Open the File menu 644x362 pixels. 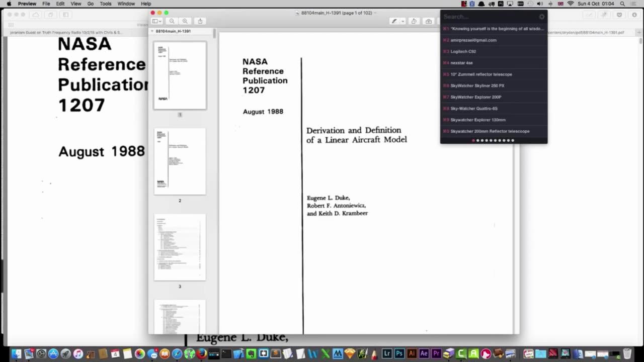coord(46,4)
